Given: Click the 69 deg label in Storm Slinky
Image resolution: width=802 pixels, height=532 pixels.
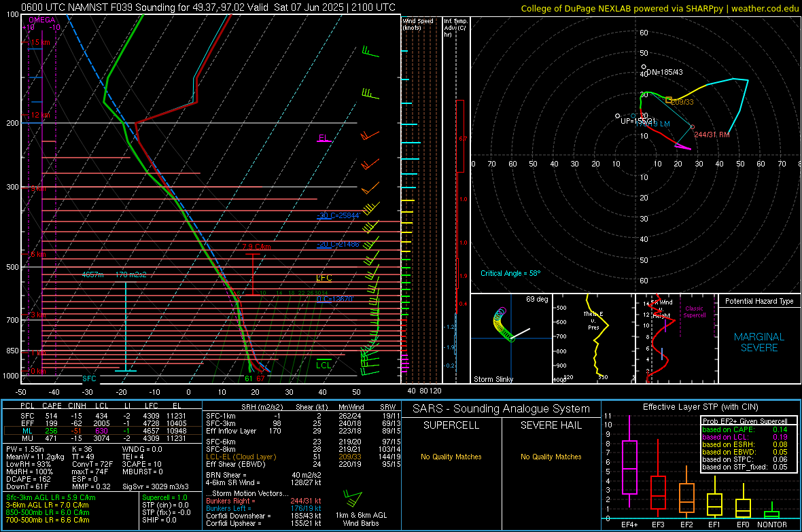Looking at the screenshot, I should pos(537,299).
